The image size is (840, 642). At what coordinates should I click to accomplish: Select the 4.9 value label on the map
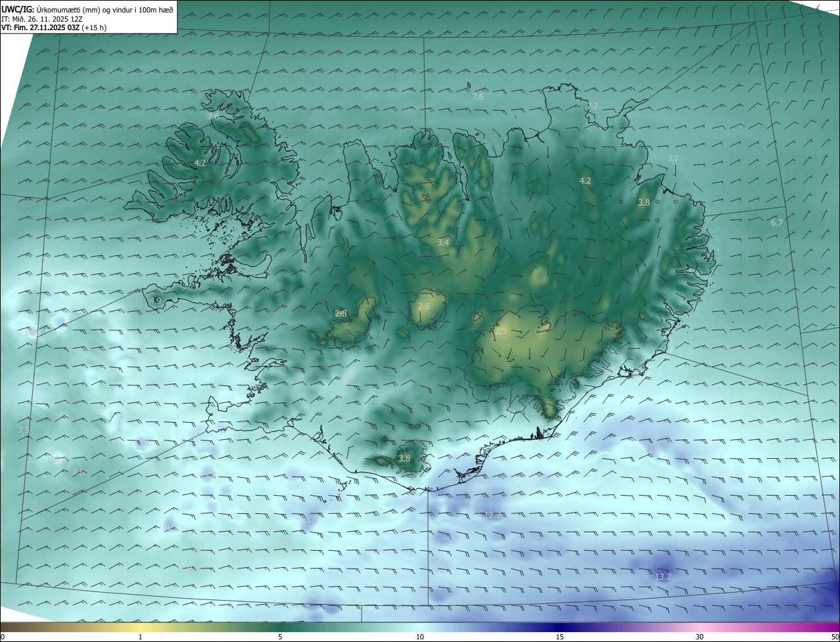(x=156, y=301)
